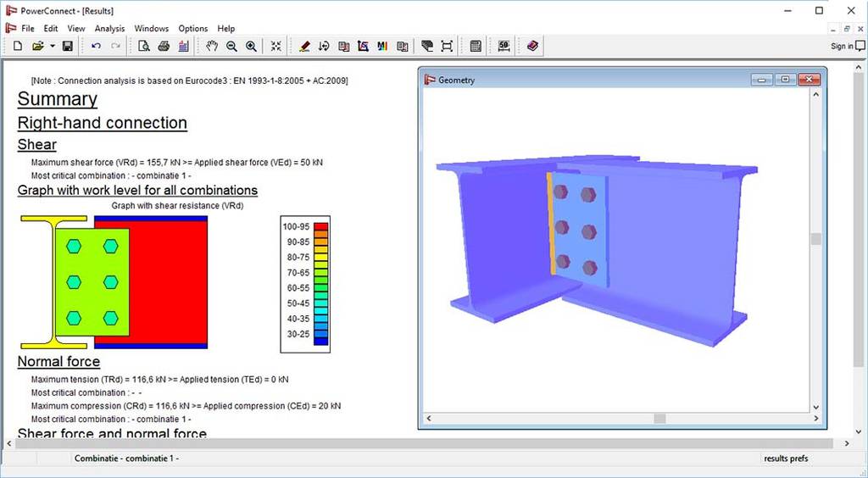Click the stiffness diagram toolbar icon
Image resolution: width=868 pixels, height=478 pixels.
point(363,46)
